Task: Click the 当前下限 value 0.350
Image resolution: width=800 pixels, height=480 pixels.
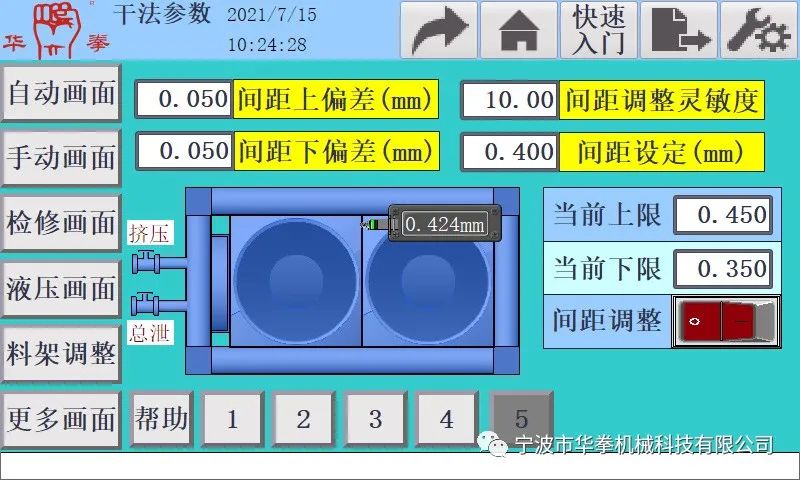Action: coord(723,269)
